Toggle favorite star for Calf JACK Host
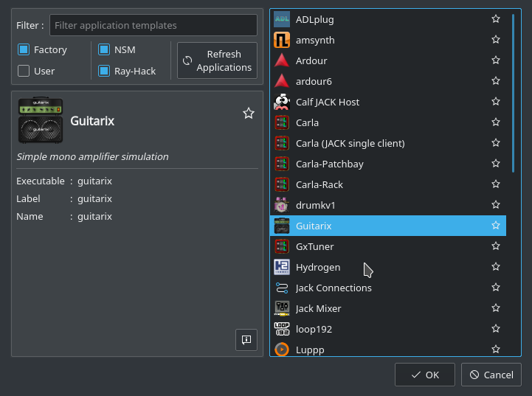Image resolution: width=532 pixels, height=396 pixels. click(x=496, y=102)
